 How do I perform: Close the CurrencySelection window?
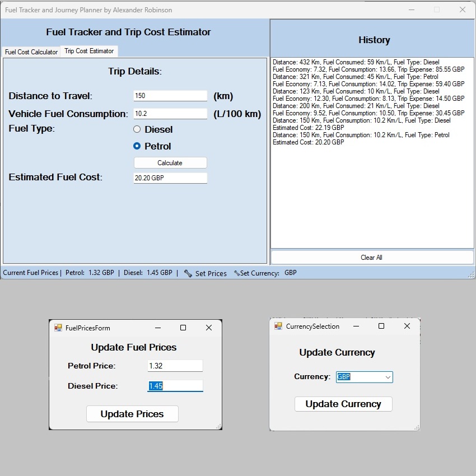tap(407, 326)
